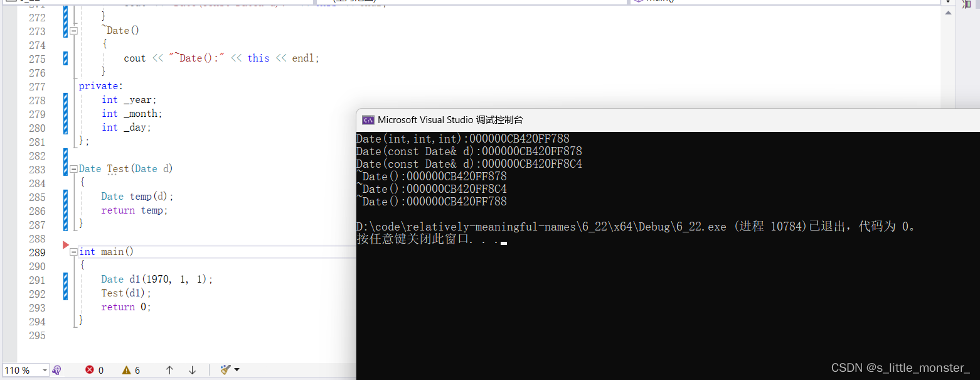Click console line 'Date(const Date& d):000000CB420FF878'
The image size is (980, 380).
click(x=469, y=151)
